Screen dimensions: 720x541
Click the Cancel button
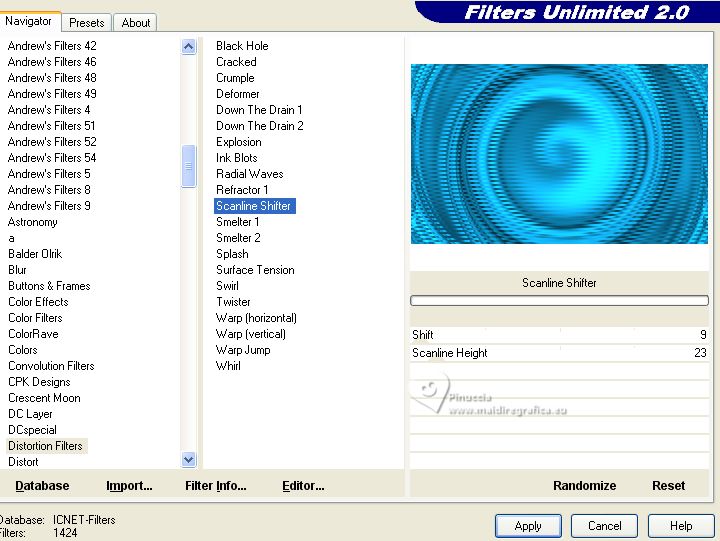pyautogui.click(x=604, y=526)
